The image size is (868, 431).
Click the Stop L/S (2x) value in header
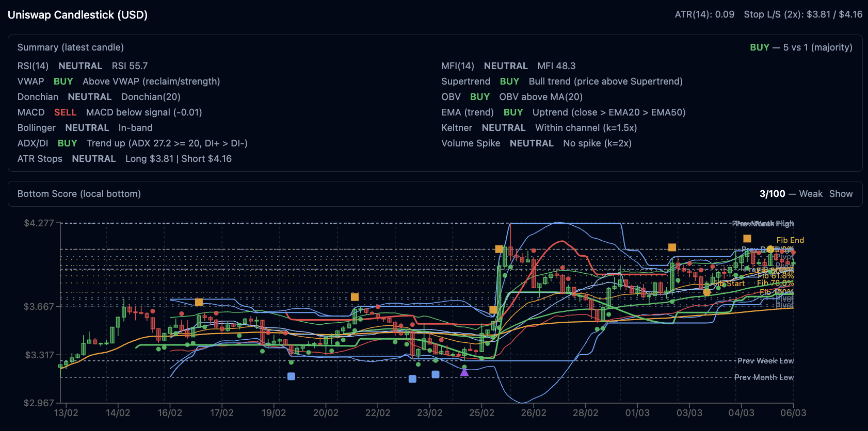pyautogui.click(x=802, y=14)
